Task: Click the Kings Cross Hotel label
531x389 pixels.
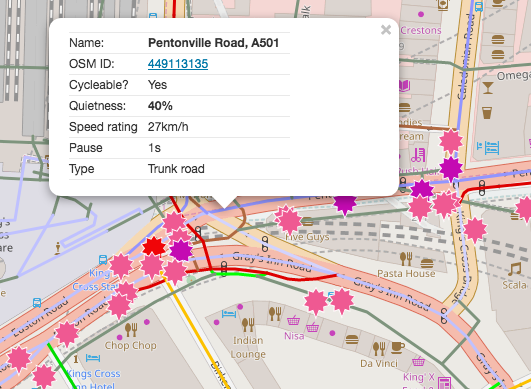Action: [x=94, y=380]
